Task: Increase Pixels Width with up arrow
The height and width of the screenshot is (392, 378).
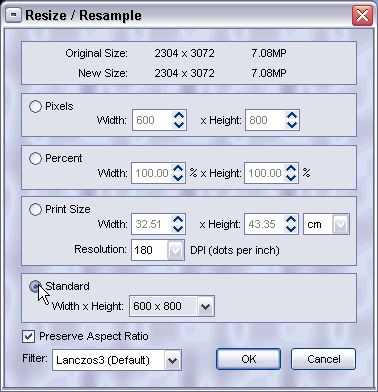Action: click(179, 115)
